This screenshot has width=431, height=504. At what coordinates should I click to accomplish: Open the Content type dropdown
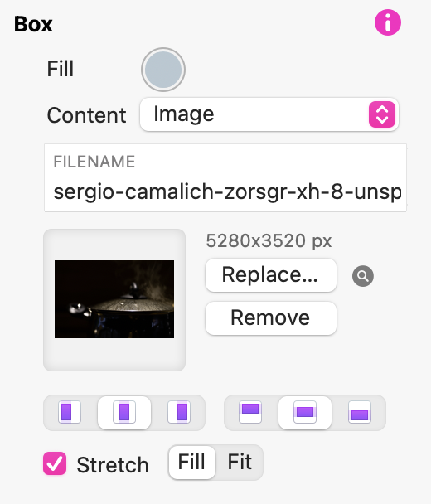click(x=269, y=114)
